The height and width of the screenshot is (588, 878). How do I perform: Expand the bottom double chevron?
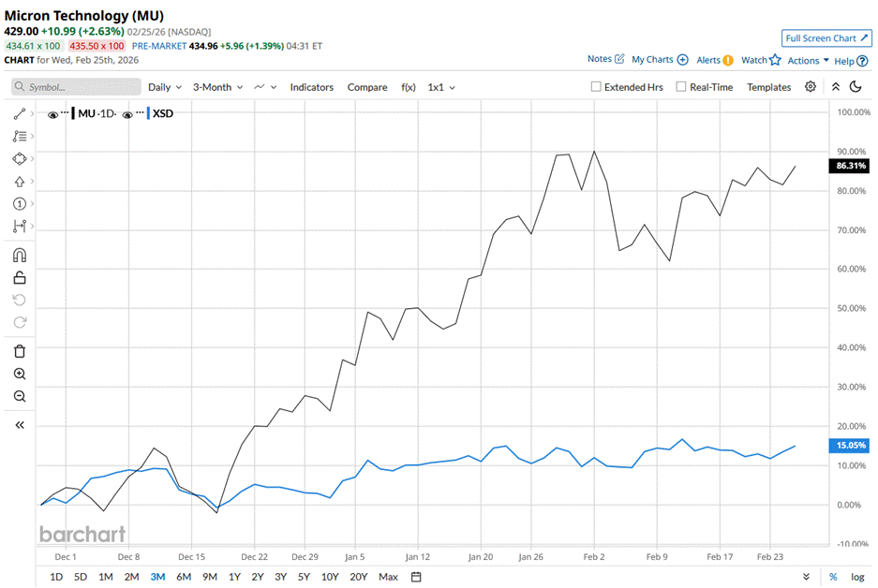807,577
